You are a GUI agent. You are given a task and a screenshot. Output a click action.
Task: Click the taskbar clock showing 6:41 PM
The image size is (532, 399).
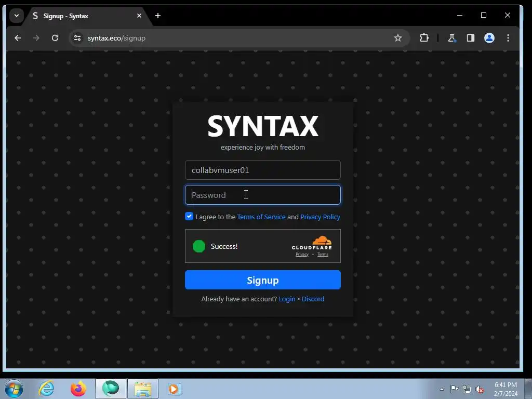coord(506,389)
